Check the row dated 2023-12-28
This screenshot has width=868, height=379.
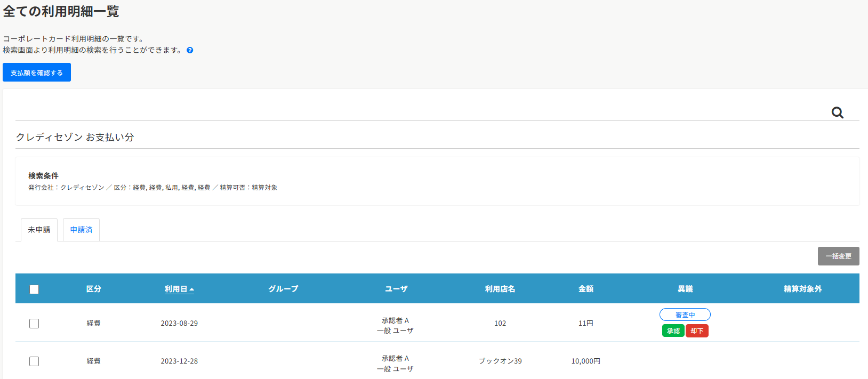pyautogui.click(x=34, y=361)
